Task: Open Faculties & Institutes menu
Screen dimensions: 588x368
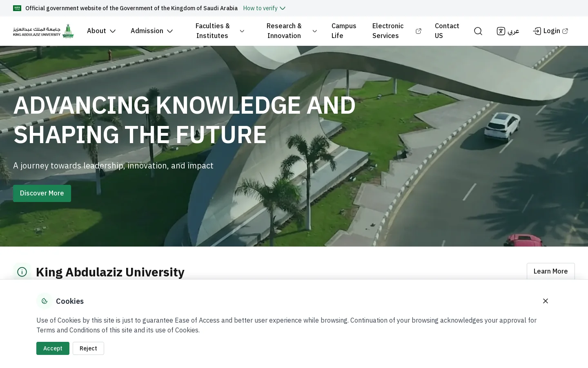Action: [x=212, y=31]
